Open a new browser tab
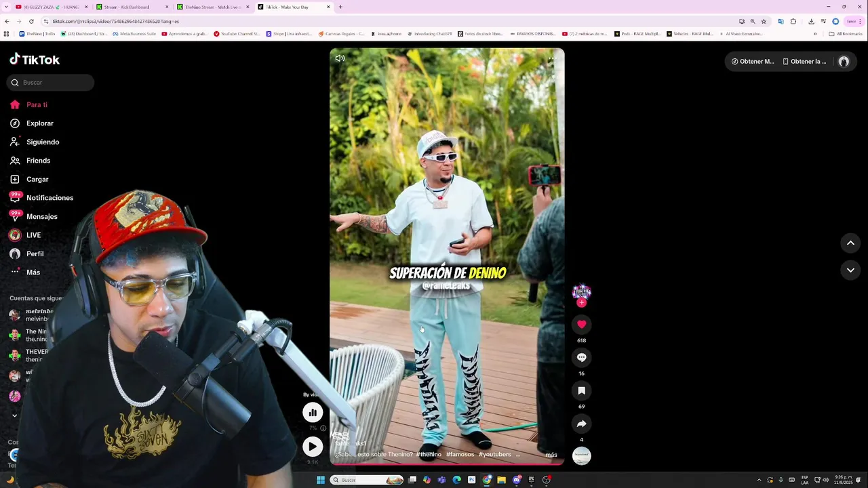Screen dimensions: 868x488 click(x=340, y=7)
